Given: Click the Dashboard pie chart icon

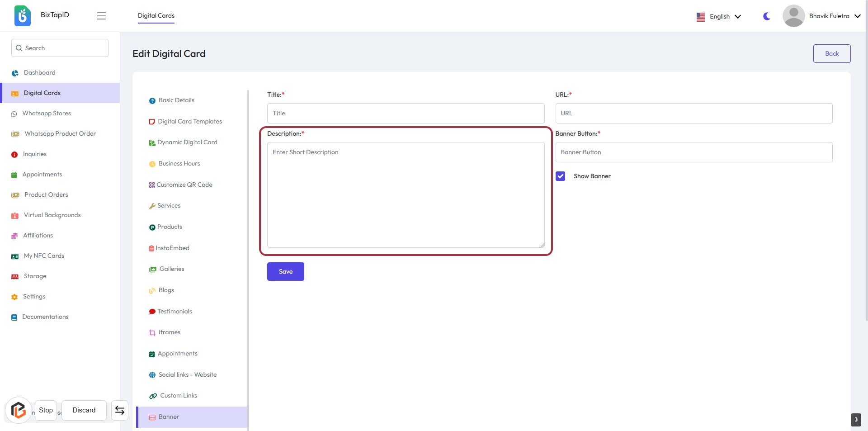Looking at the screenshot, I should [x=15, y=73].
